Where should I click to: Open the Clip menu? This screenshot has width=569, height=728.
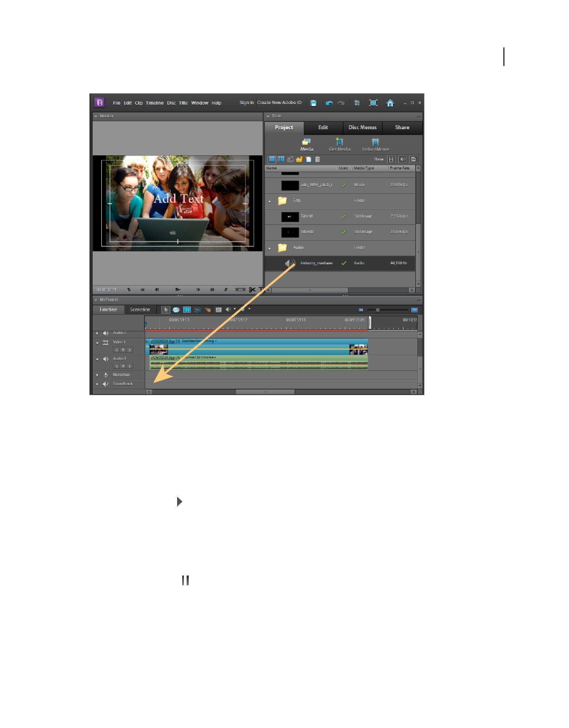pyautogui.click(x=139, y=103)
